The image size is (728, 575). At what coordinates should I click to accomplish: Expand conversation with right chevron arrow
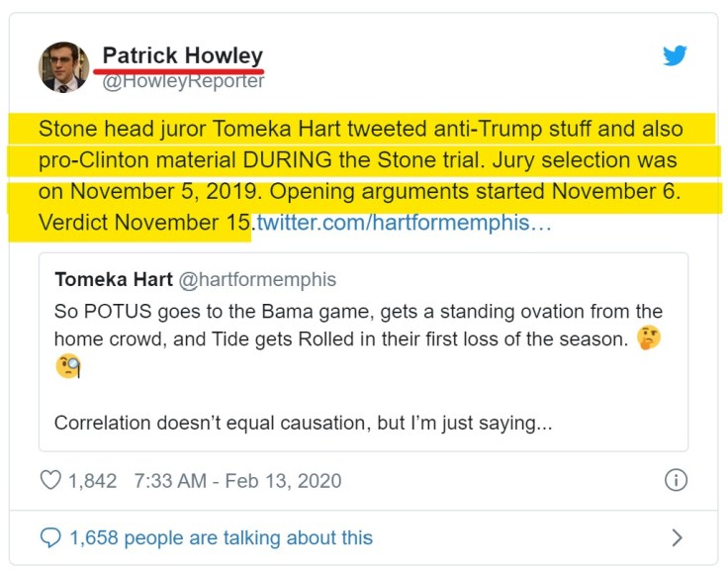pyautogui.click(x=677, y=538)
